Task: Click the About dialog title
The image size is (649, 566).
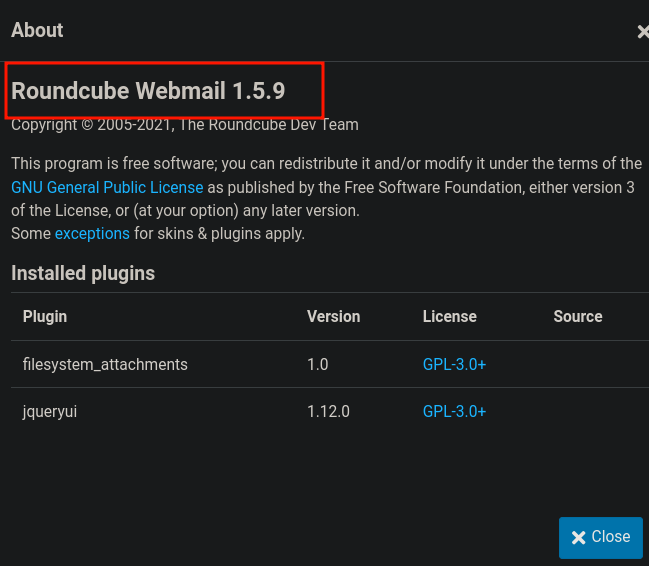Action: (37, 30)
